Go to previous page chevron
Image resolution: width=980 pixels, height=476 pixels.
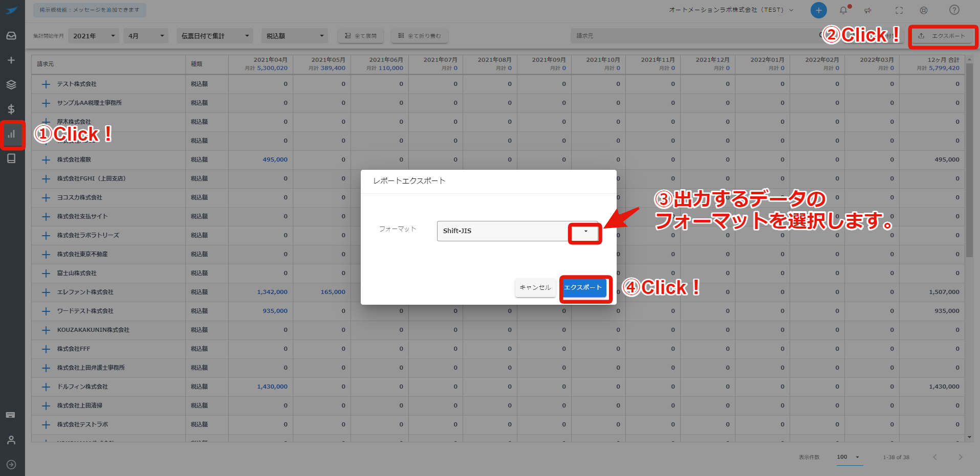click(x=935, y=457)
